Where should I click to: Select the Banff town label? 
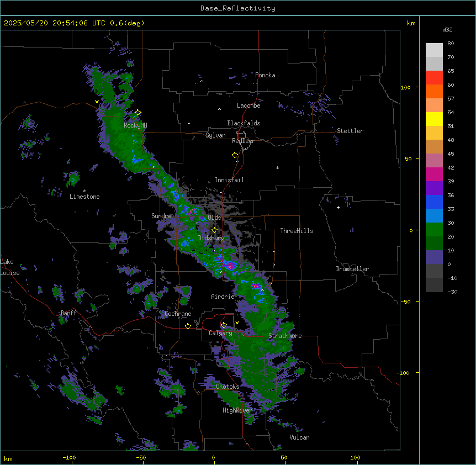pyautogui.click(x=68, y=313)
